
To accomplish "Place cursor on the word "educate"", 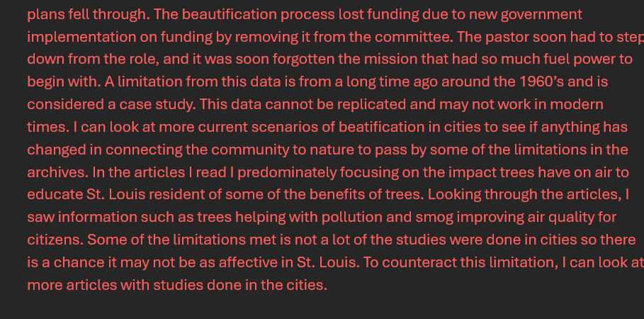I will 54,195.
